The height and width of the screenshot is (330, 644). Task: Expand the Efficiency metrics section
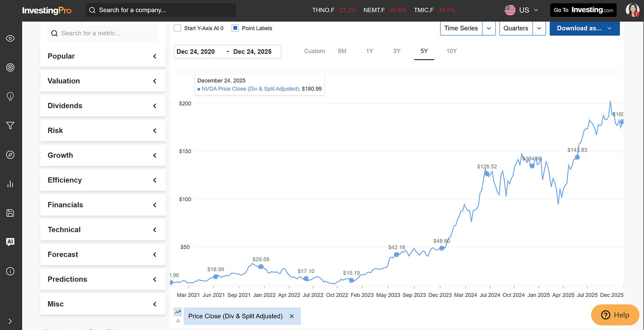click(103, 180)
